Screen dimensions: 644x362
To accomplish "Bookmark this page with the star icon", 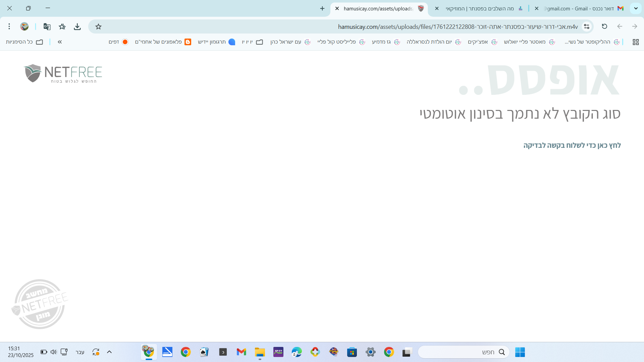I will (x=98, y=26).
